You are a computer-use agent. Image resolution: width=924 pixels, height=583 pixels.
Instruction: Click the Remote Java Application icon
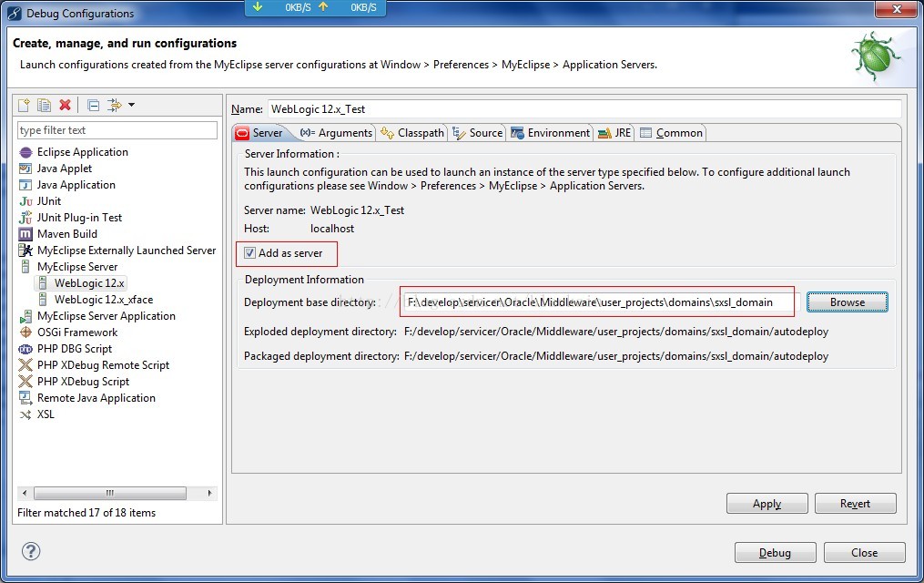click(x=25, y=398)
